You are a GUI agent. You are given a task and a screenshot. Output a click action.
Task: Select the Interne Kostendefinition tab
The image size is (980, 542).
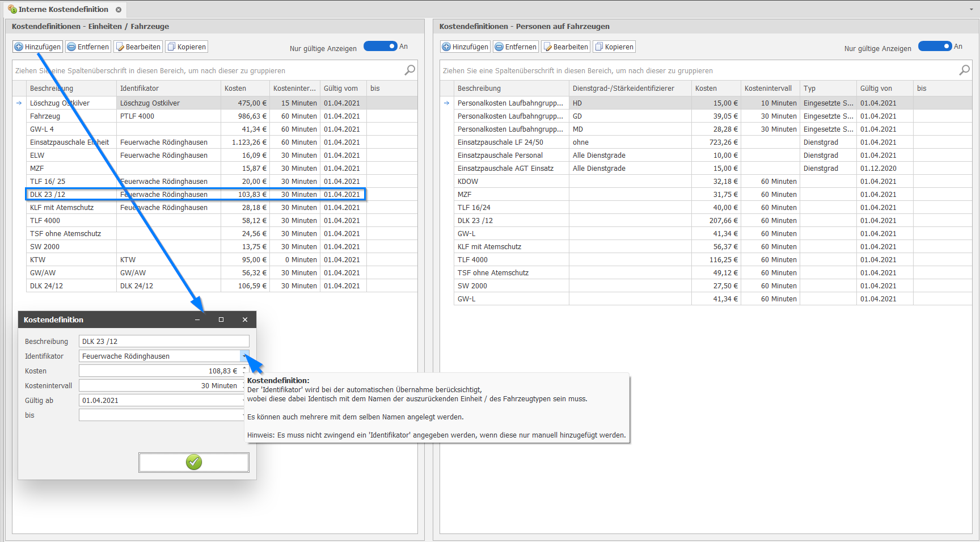pyautogui.click(x=62, y=10)
